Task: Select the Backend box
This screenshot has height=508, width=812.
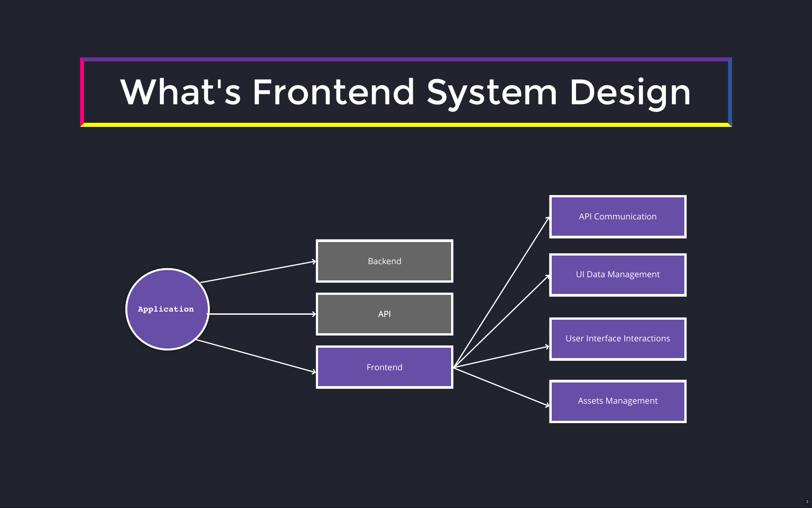Action: [384, 261]
